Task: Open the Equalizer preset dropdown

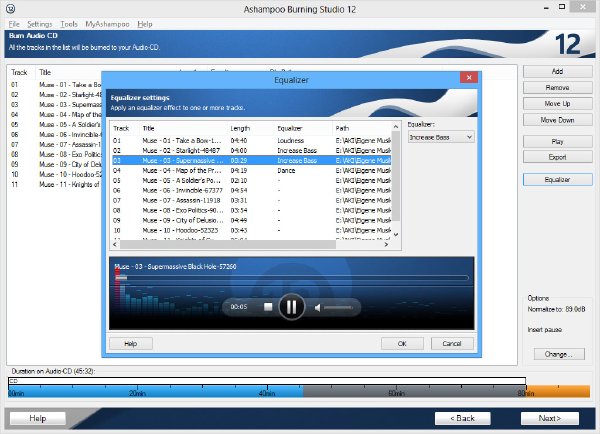Action: 441,137
